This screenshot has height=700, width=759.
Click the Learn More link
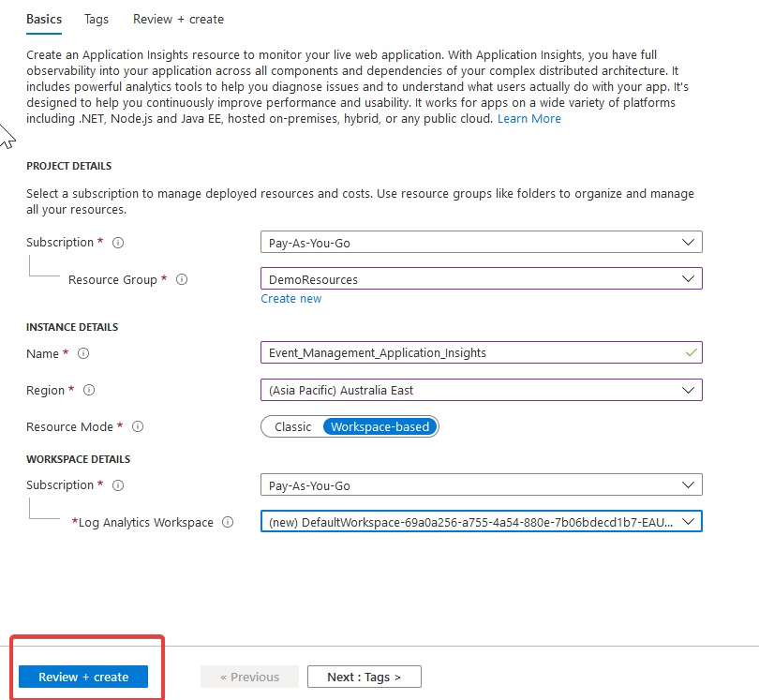529,118
